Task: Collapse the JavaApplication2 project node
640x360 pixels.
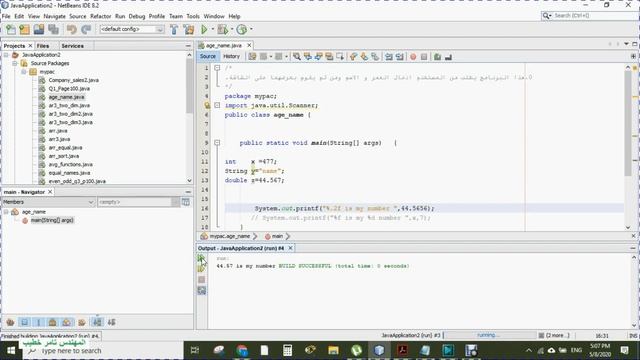Action: [x=6, y=55]
